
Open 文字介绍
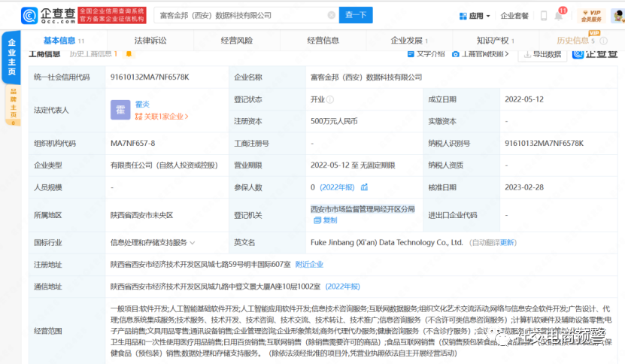click(x=426, y=54)
